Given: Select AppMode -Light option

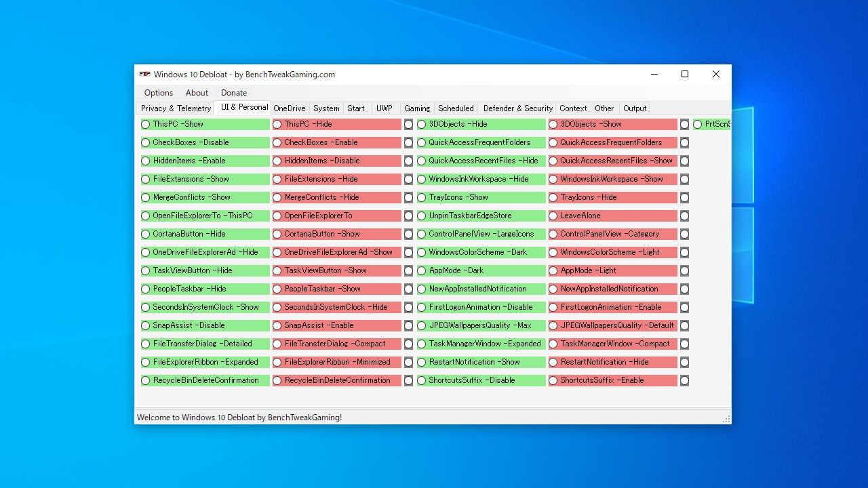Looking at the screenshot, I should point(612,271).
